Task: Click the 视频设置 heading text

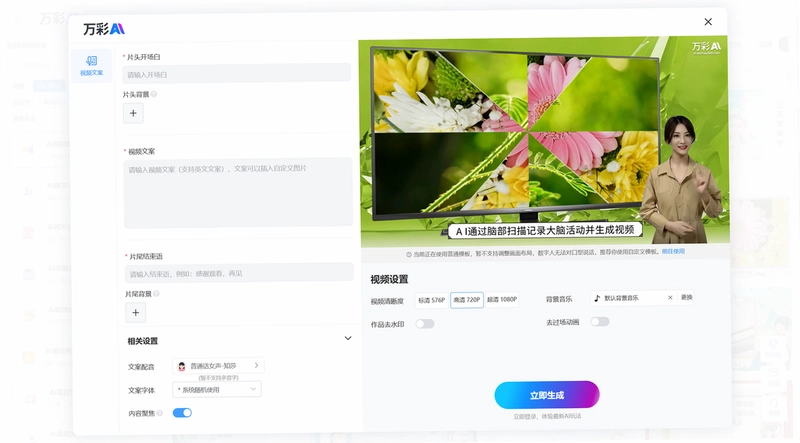Action: click(x=389, y=280)
